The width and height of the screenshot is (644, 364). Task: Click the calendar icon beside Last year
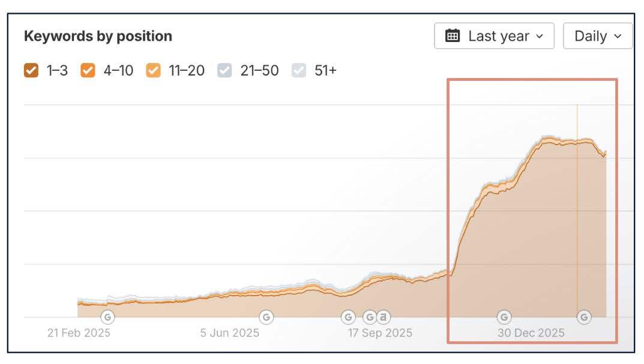[x=453, y=36]
